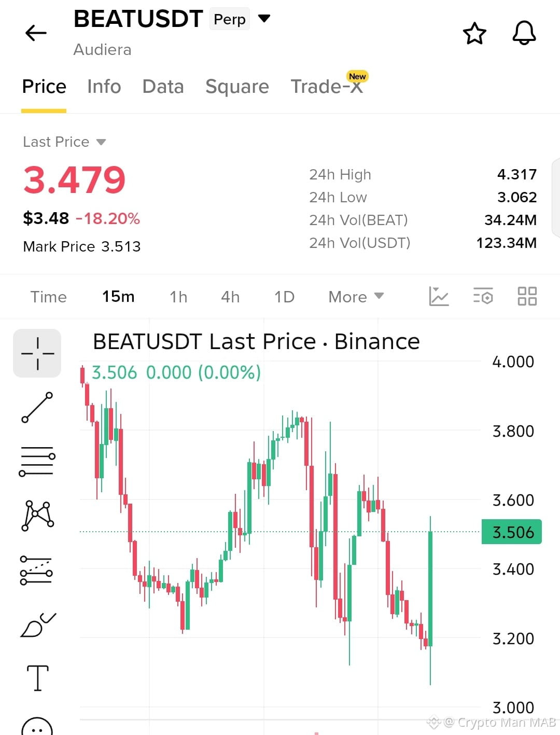Screen dimensions: 560x735
Task: Switch to the Info tab
Action: (x=104, y=87)
